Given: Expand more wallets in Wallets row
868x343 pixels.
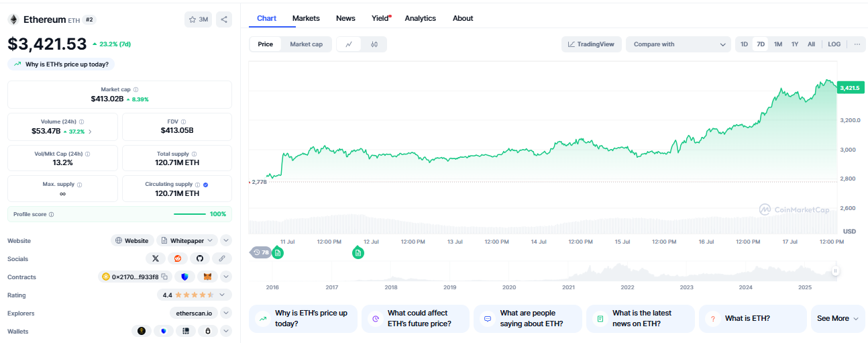Looking at the screenshot, I should [x=226, y=331].
